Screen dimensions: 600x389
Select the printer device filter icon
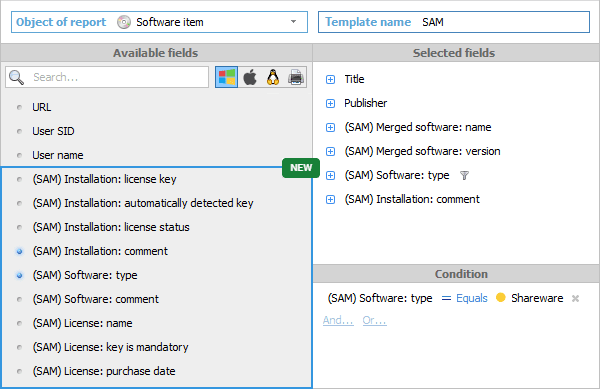pyautogui.click(x=296, y=77)
